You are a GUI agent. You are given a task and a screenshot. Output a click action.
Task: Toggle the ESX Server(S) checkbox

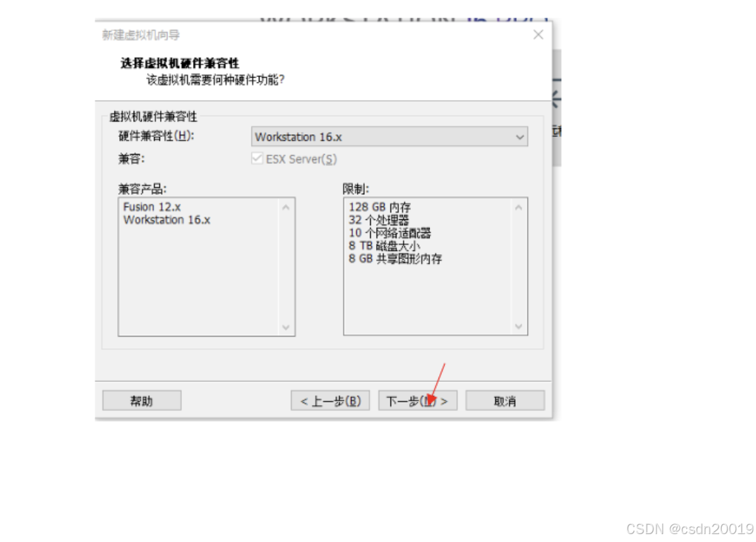[x=257, y=158]
